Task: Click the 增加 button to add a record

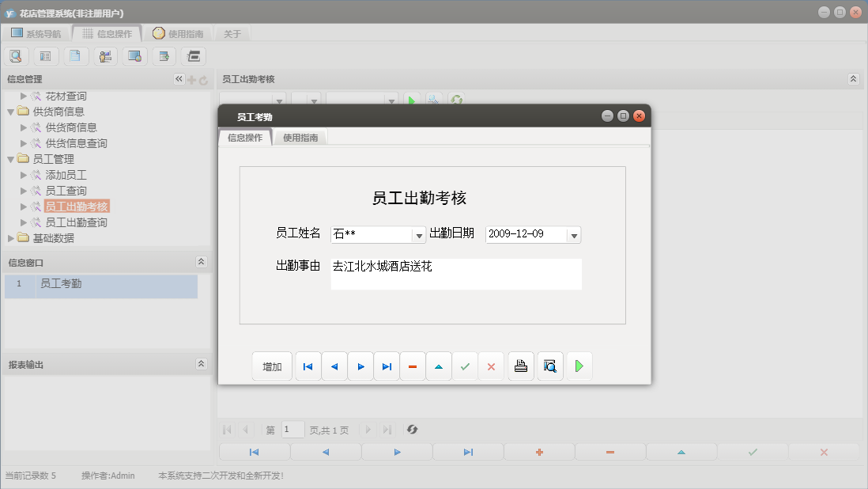Action: [272, 366]
